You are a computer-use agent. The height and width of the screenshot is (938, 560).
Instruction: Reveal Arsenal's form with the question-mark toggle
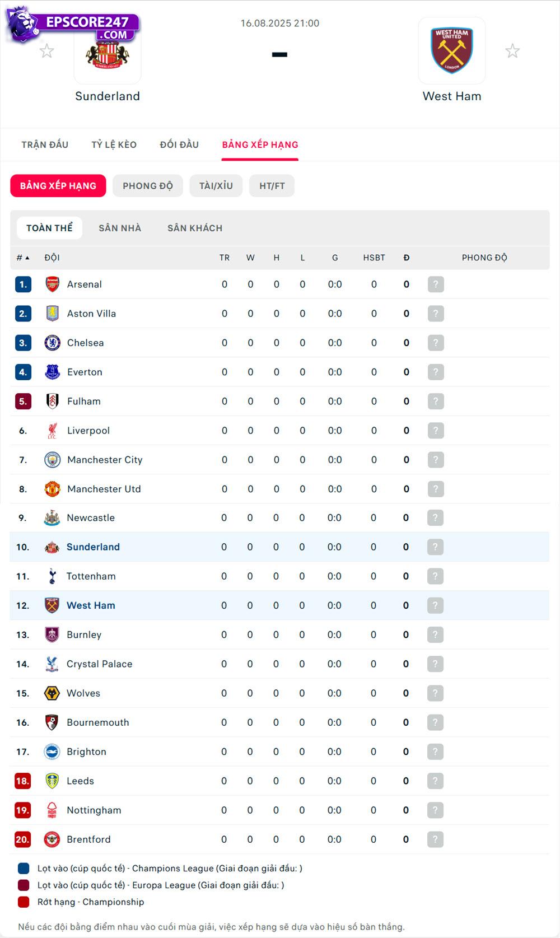point(435,284)
